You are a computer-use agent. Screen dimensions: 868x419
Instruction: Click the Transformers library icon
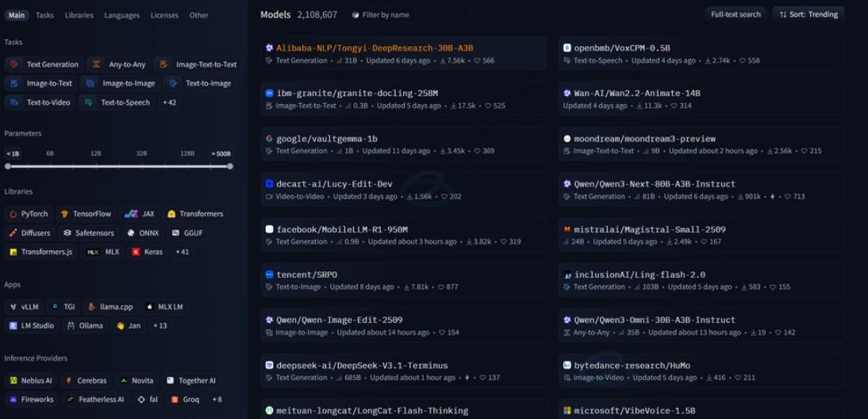(x=171, y=214)
